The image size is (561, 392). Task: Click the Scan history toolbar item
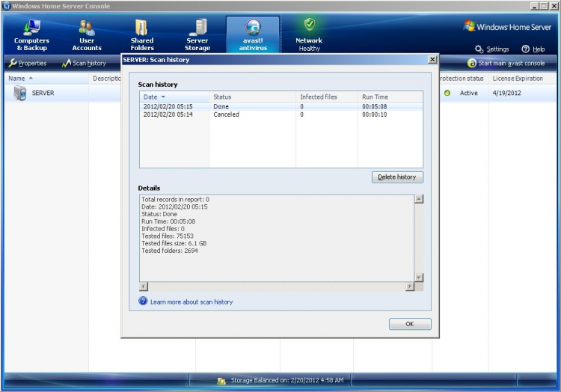click(x=84, y=64)
